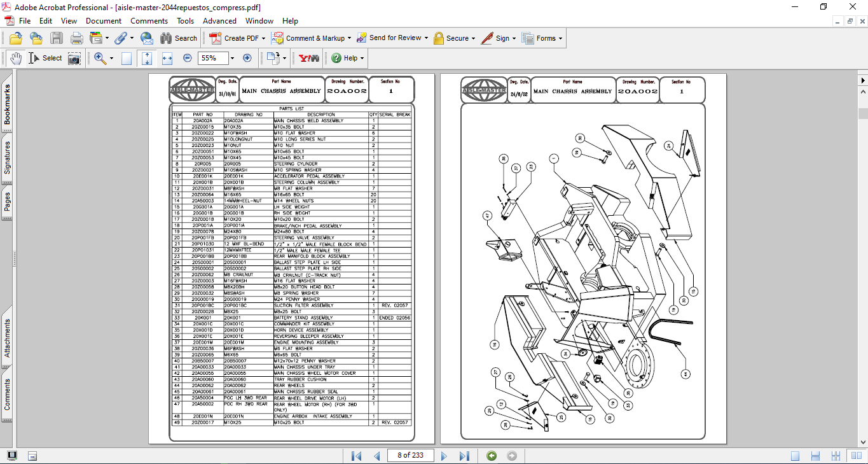Click the Fit Width icon
Image resolution: width=868 pixels, height=464 pixels.
(x=167, y=58)
